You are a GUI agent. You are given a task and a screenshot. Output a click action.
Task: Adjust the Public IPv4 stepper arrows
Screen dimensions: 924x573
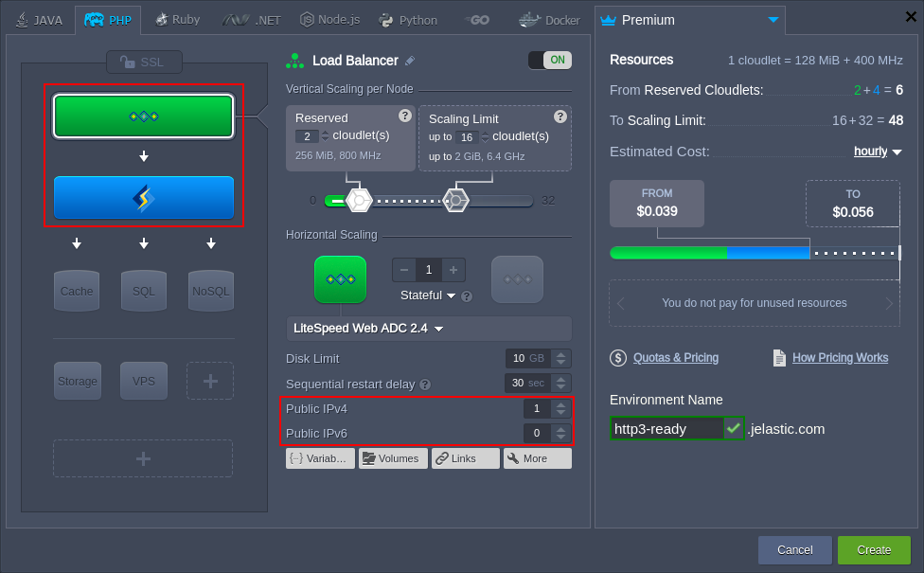(561, 408)
